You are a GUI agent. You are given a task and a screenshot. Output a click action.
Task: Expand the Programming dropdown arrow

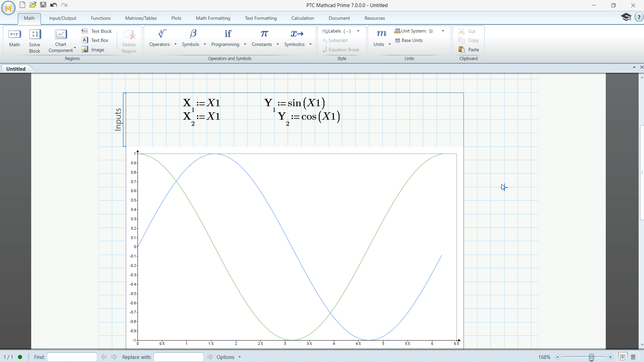[245, 44]
